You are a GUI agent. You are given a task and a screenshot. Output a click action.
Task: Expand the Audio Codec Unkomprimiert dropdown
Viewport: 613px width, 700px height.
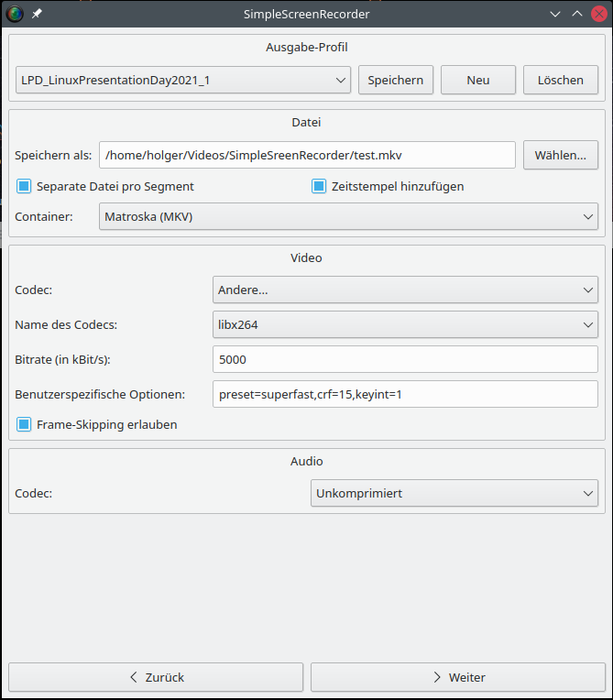pos(454,493)
